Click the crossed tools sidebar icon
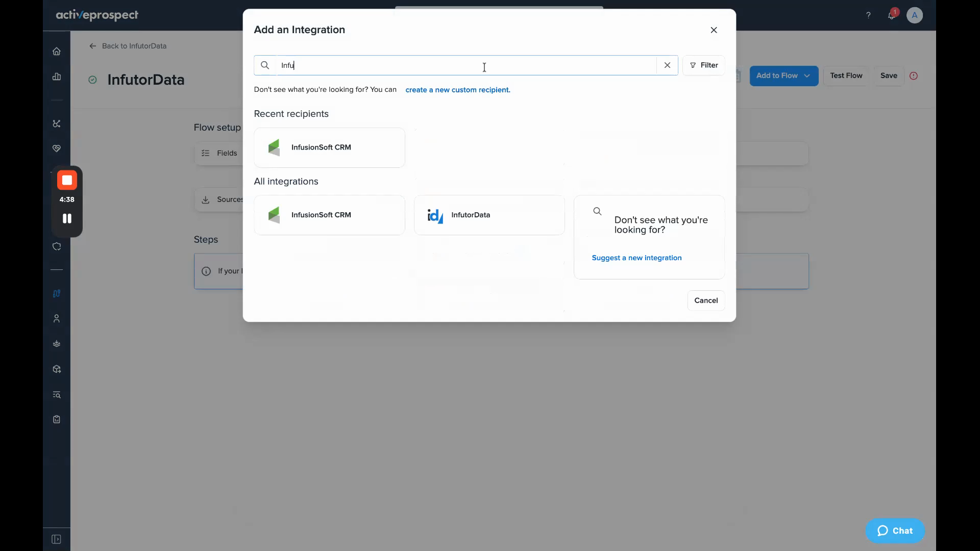The width and height of the screenshot is (980, 551). (x=57, y=123)
